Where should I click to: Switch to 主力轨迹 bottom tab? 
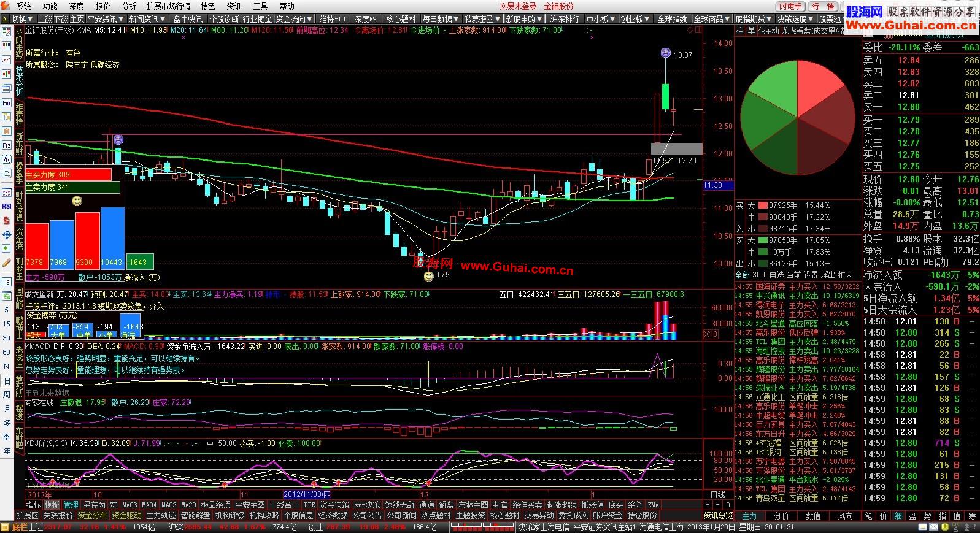click(161, 516)
